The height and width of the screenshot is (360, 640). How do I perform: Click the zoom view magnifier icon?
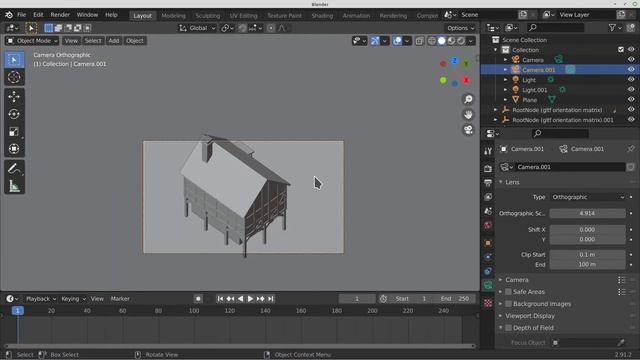(x=468, y=99)
